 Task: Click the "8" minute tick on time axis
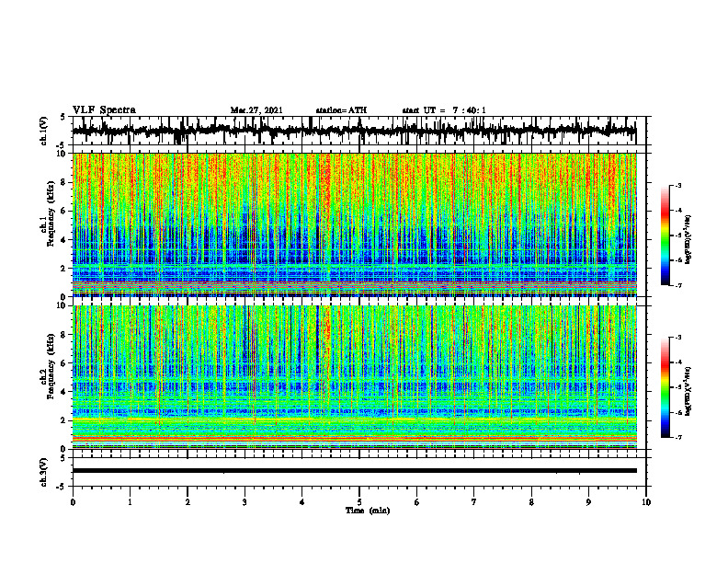[x=531, y=502]
